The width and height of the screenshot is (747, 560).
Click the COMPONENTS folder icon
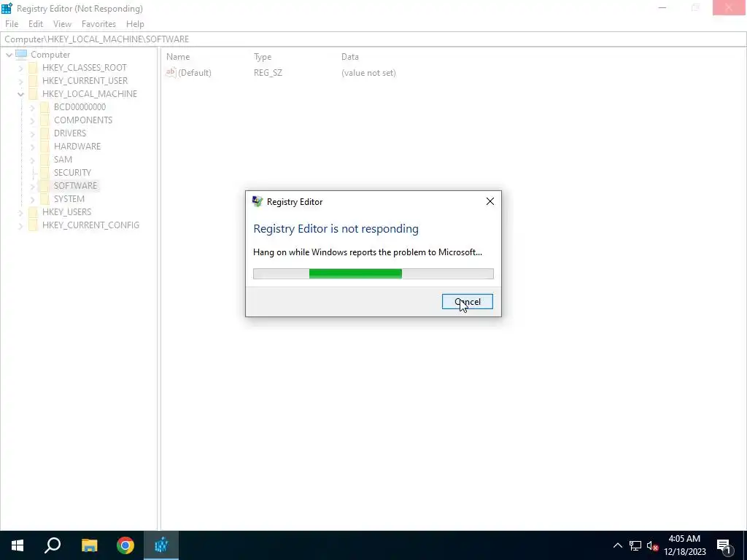tap(44, 120)
